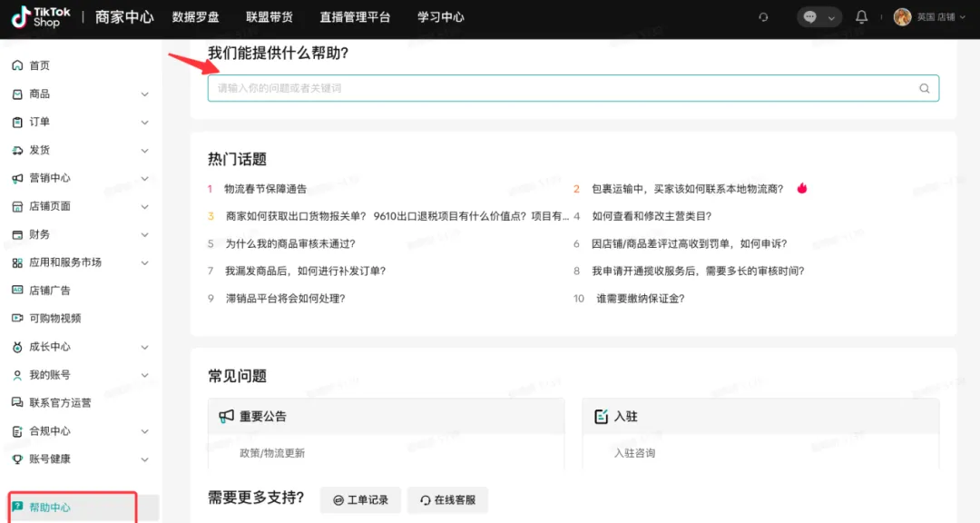
Task: Click the ad icon beside 店铺广告
Action: [x=17, y=291]
